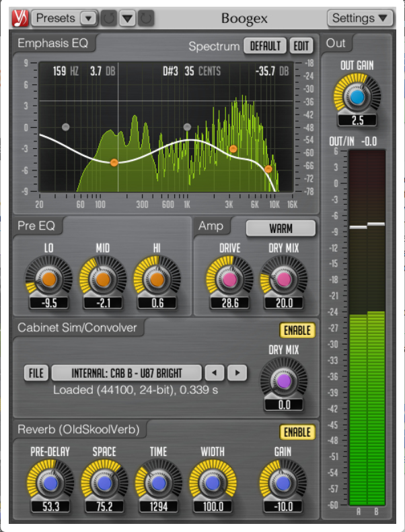This screenshot has width=405, height=532.
Task: Click the DRIVE value field 28.6
Action: coord(230,303)
